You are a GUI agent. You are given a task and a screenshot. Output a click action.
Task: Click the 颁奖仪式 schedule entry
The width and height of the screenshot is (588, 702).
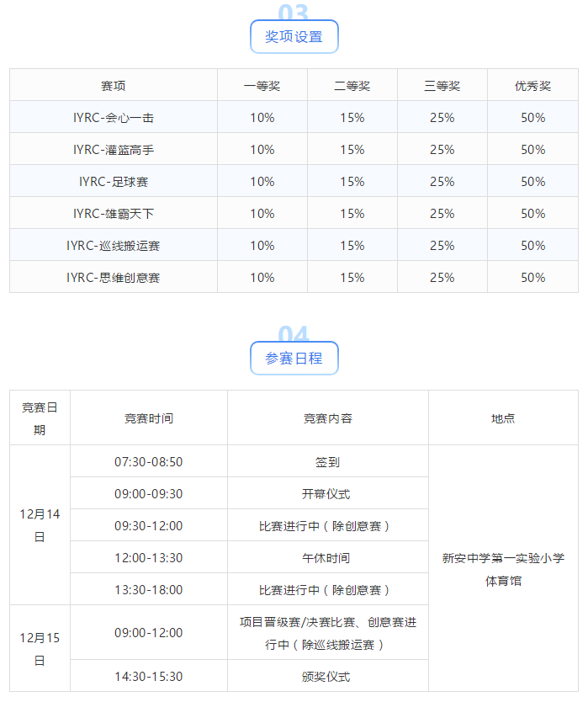pyautogui.click(x=327, y=677)
